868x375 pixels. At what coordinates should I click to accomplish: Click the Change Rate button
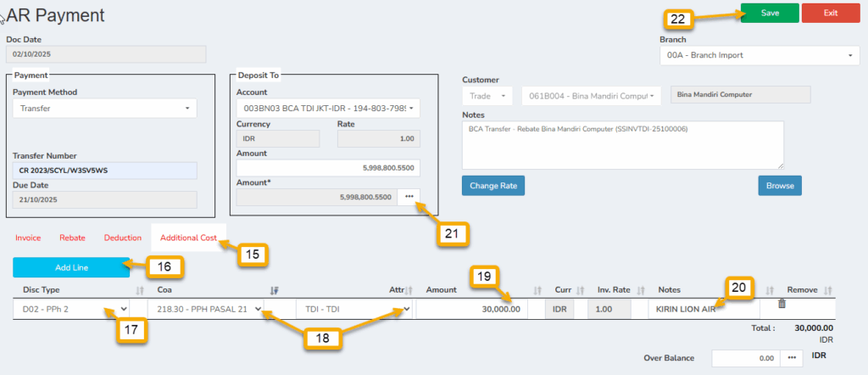pyautogui.click(x=494, y=185)
